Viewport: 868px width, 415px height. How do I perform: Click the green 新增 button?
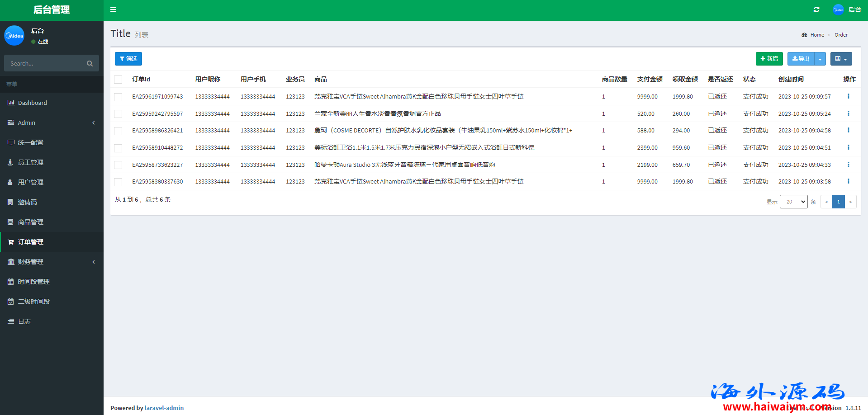(x=769, y=59)
